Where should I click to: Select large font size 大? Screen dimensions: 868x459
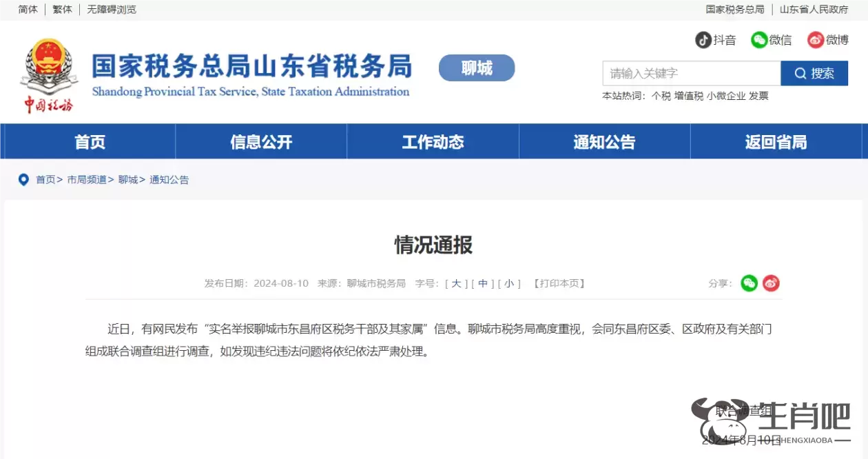coord(456,283)
